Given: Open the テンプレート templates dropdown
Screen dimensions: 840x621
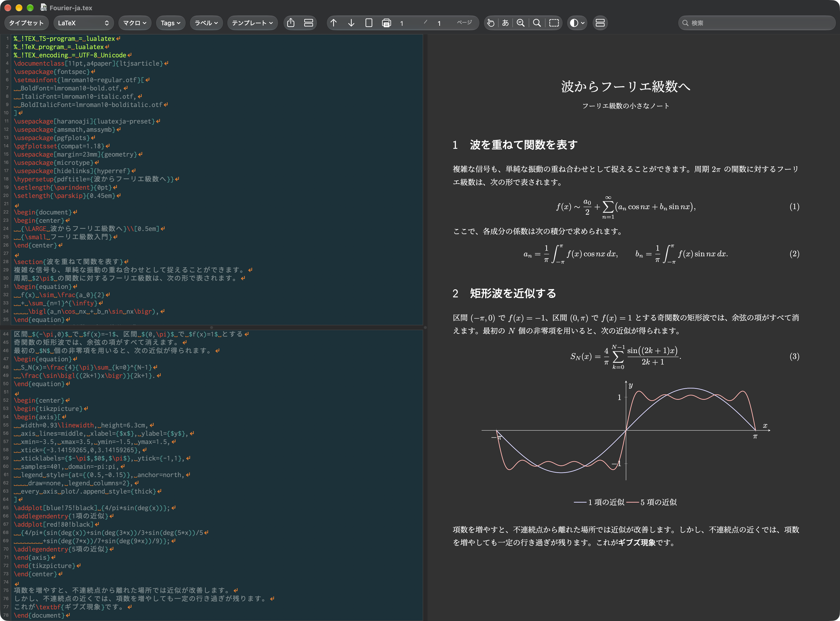Looking at the screenshot, I should (252, 23).
